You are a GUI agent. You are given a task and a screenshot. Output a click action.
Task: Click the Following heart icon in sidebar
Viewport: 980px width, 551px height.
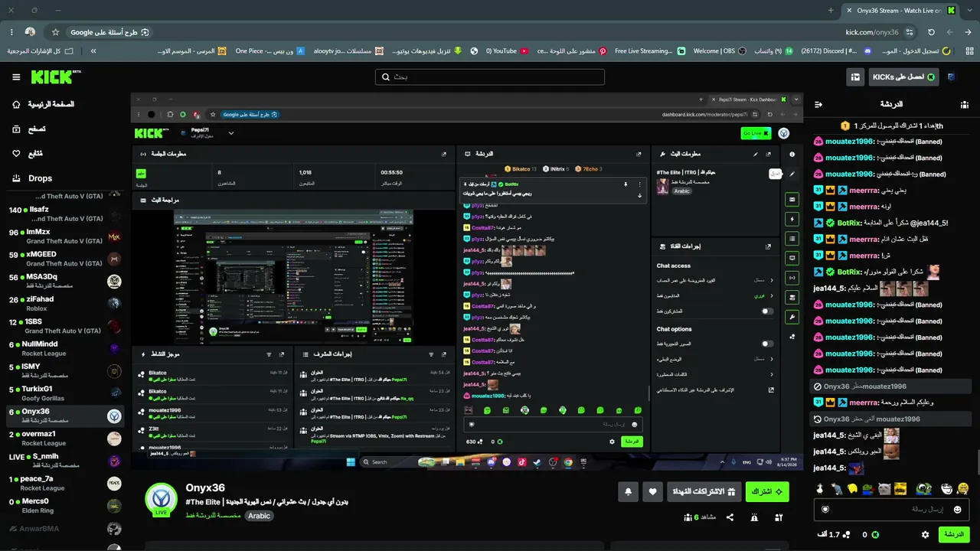(x=16, y=153)
